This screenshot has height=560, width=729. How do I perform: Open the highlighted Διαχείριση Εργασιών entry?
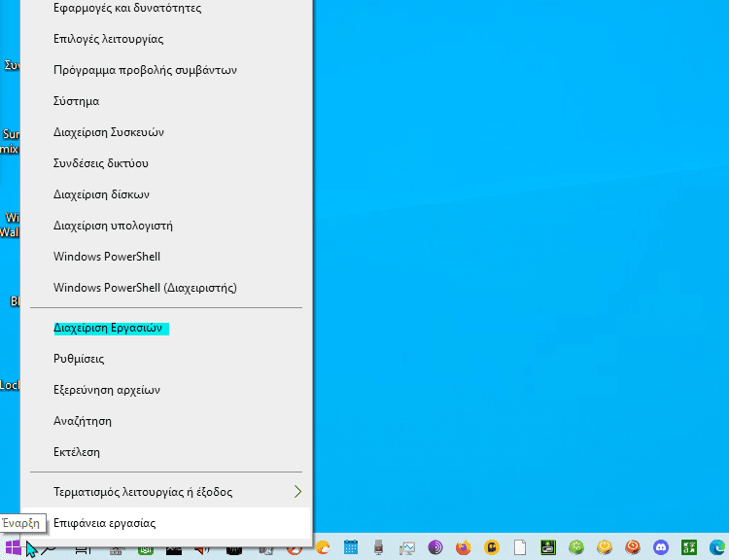pyautogui.click(x=166, y=328)
